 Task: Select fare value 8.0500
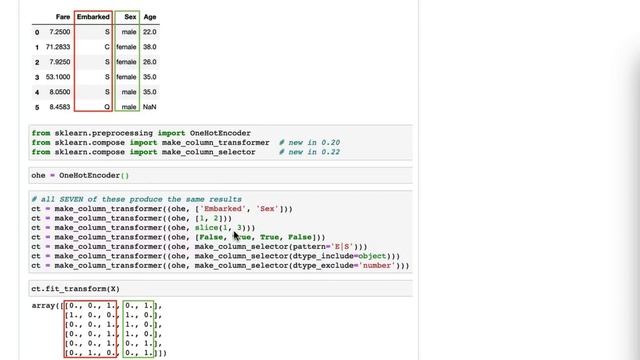[x=60, y=92]
